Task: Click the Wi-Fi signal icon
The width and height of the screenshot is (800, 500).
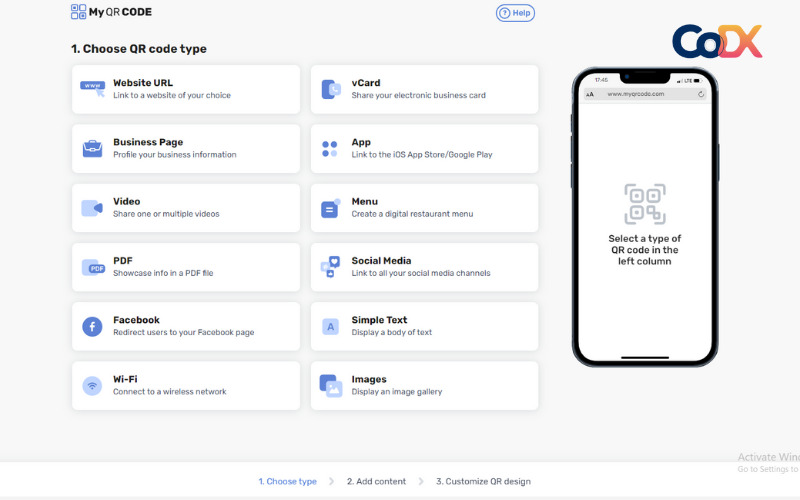Action: point(92,386)
